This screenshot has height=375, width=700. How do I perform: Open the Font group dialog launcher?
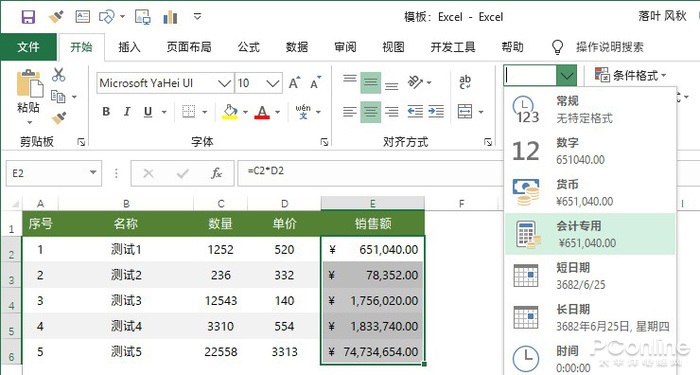325,142
